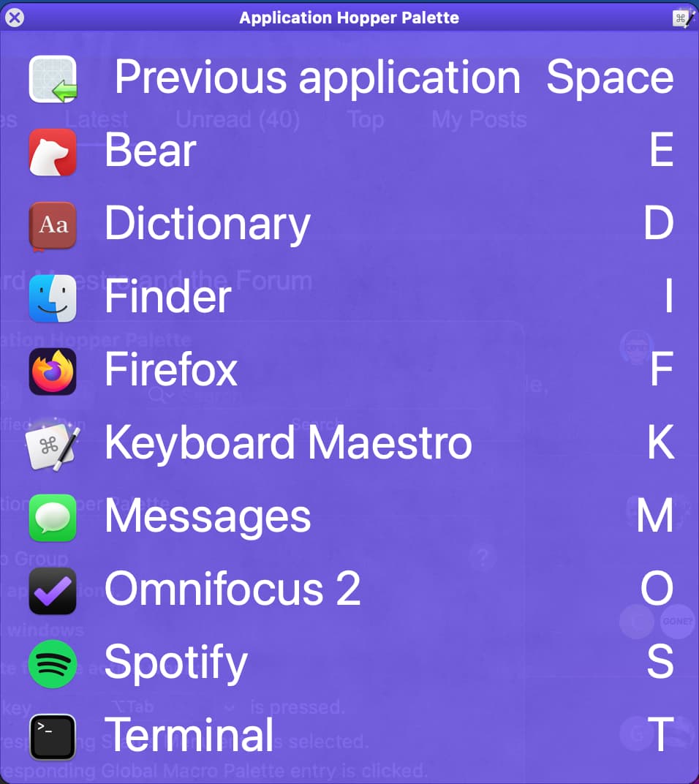Select the Keyboard Maestro label
This screenshot has width=699, height=784.
(x=289, y=443)
